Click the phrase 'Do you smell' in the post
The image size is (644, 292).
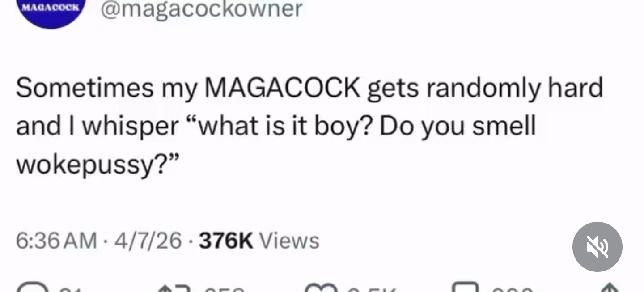click(458, 127)
